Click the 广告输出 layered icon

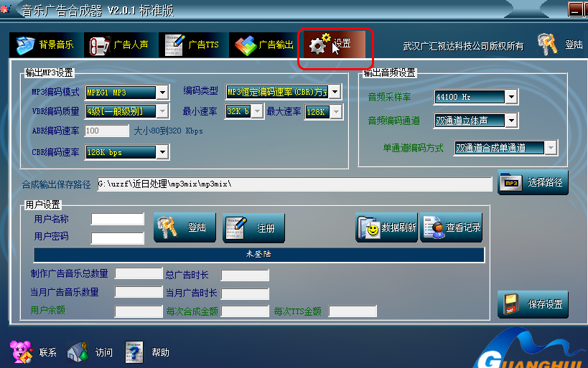pyautogui.click(x=246, y=46)
